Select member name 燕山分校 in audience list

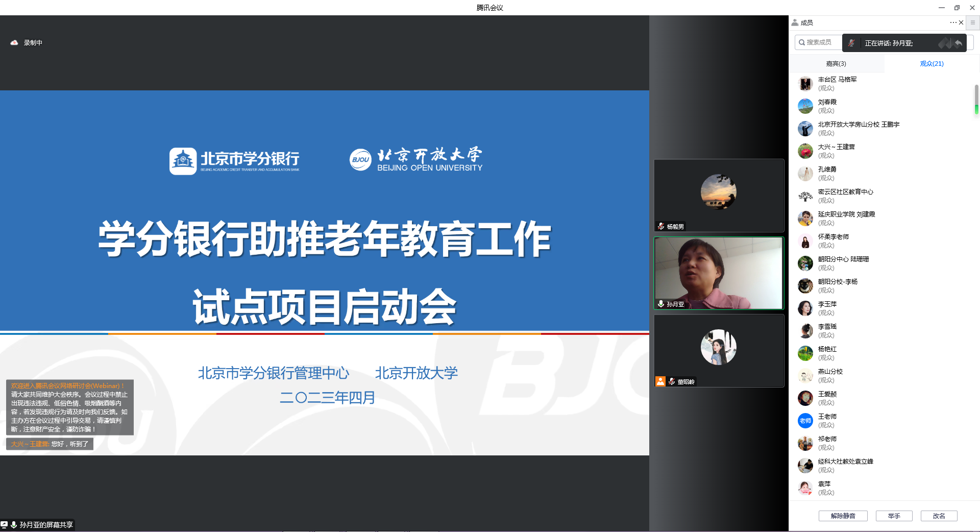click(830, 372)
